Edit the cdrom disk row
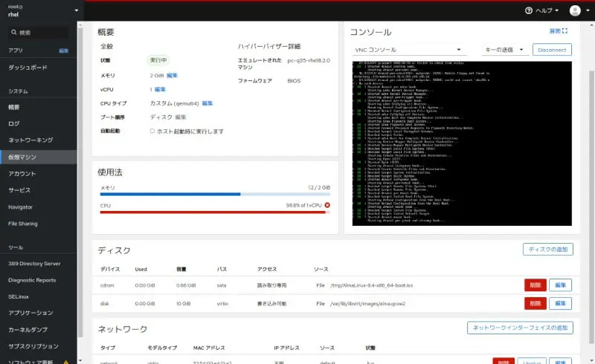Screen dimensions: 595x364 click(x=560, y=285)
